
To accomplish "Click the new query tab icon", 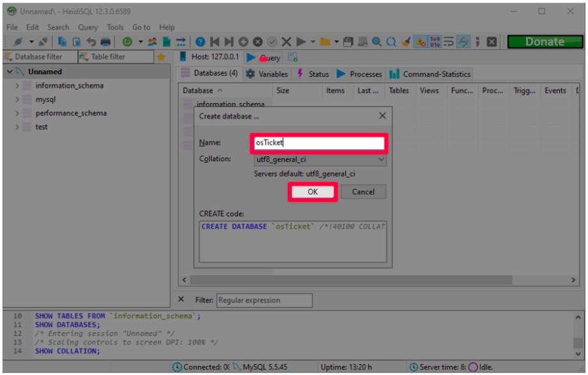I will click(293, 58).
